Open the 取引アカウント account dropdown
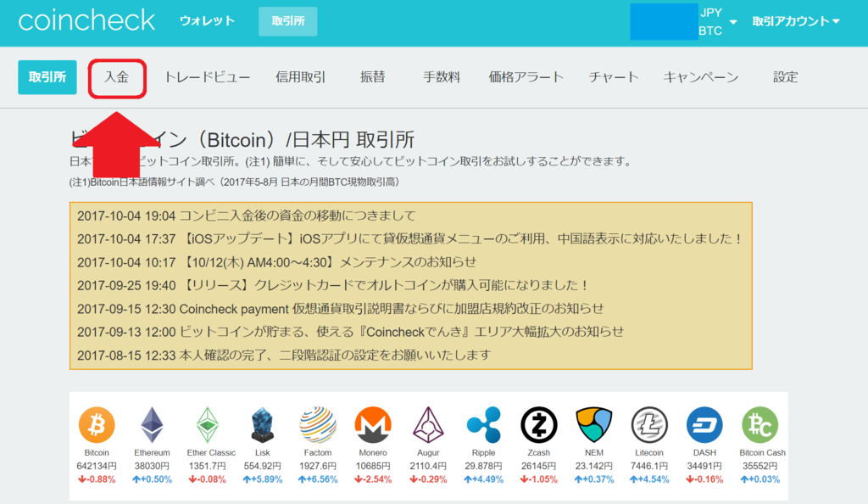 [x=795, y=21]
